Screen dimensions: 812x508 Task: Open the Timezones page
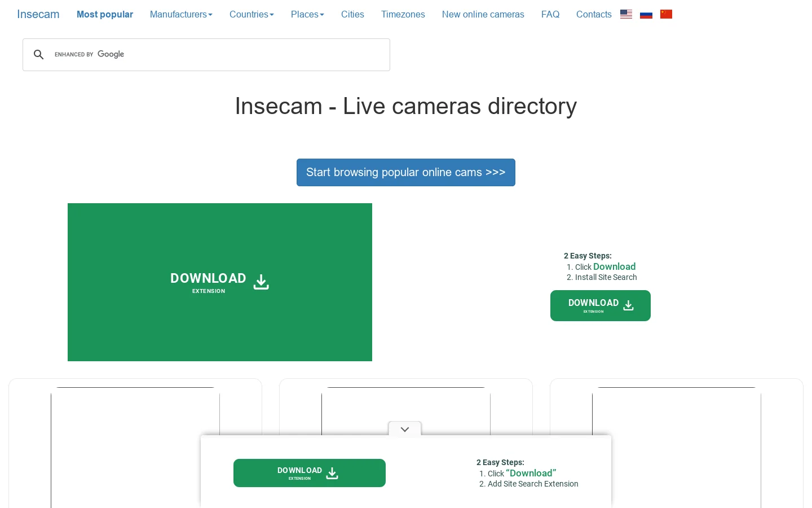point(403,14)
